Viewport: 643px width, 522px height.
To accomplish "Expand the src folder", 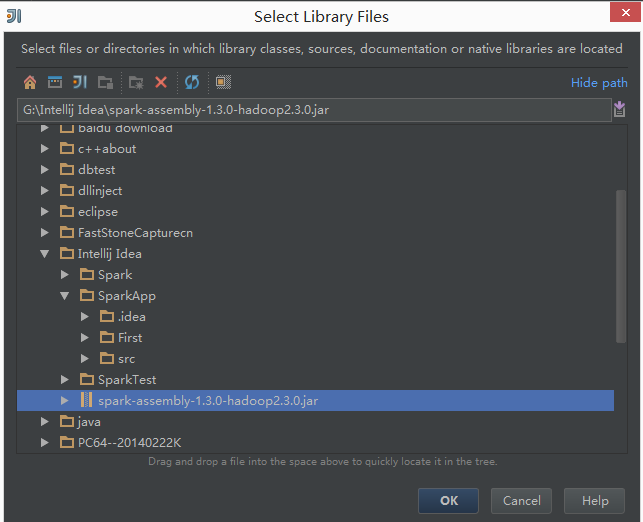I will (x=84, y=359).
